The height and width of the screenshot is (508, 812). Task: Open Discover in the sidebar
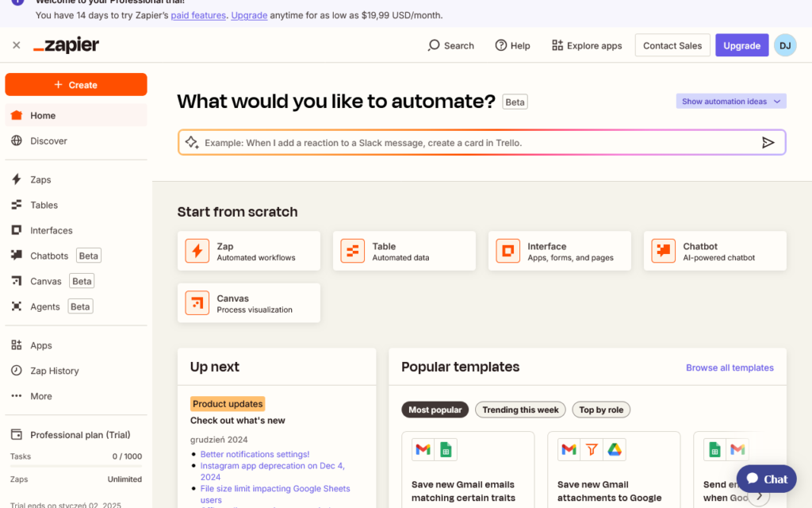[76, 140]
